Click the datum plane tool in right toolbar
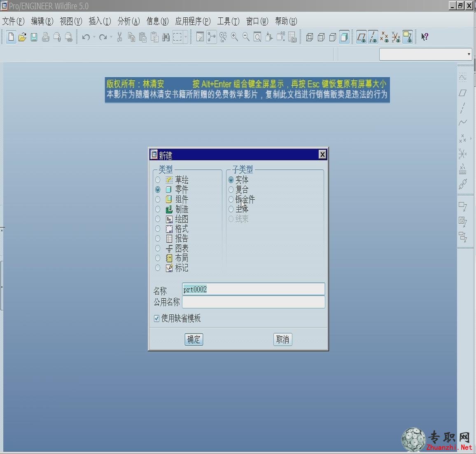This screenshot has width=476, height=454. pos(463,93)
